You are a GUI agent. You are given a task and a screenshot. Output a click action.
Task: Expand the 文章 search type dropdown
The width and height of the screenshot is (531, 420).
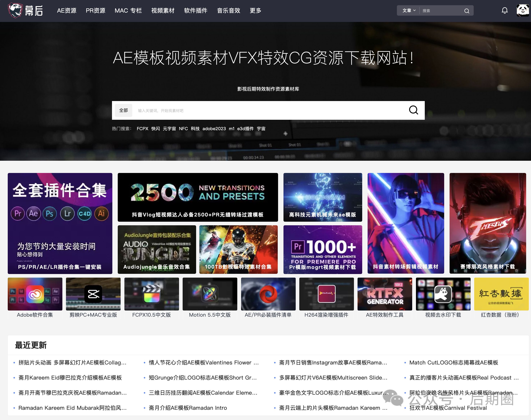tap(409, 11)
